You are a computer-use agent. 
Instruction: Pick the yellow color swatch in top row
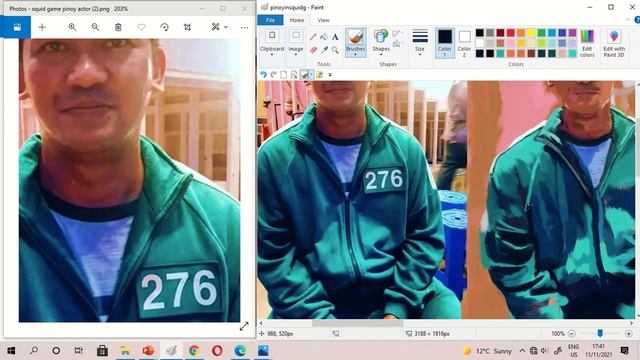coord(531,33)
